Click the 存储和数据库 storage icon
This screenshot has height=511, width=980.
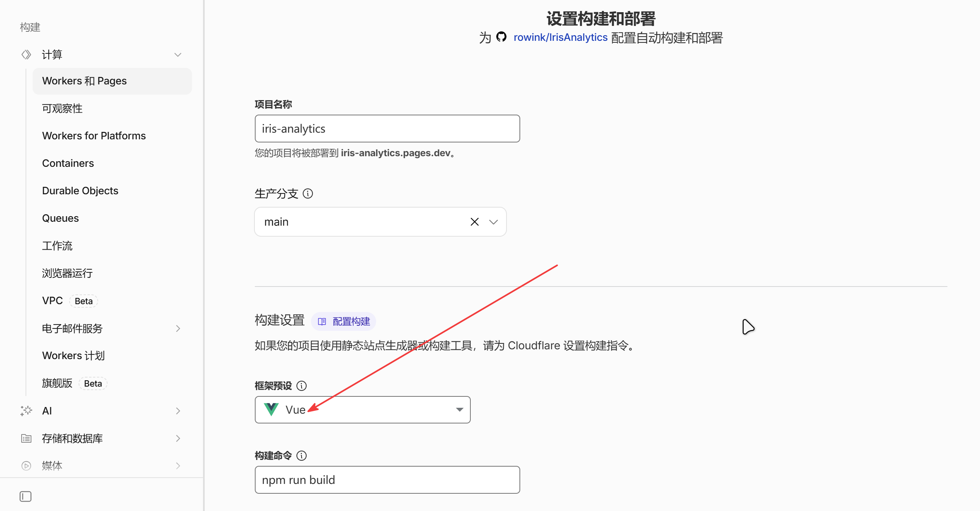[26, 438]
